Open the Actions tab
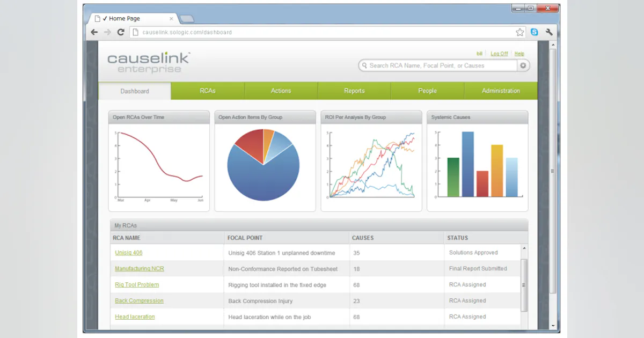644x338 pixels. click(281, 91)
